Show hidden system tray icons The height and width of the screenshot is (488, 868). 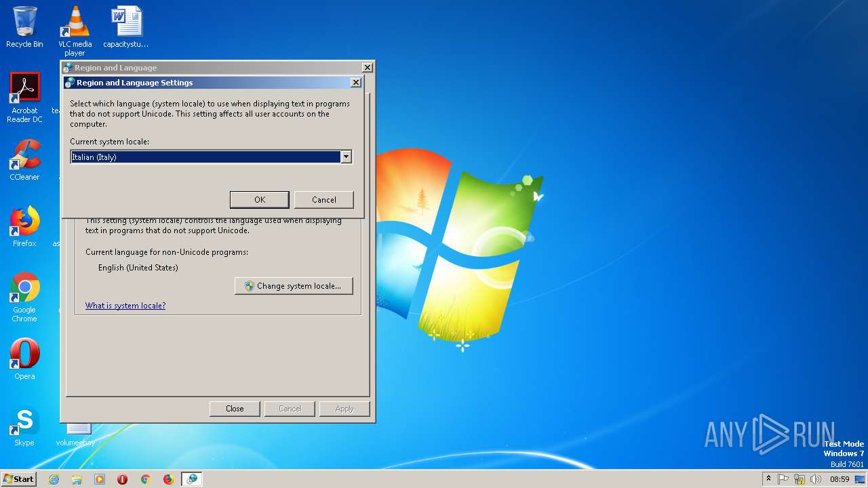[768, 479]
